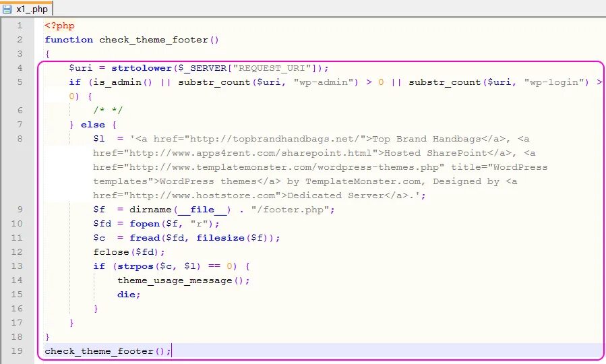The height and width of the screenshot is (364, 606).
Task: Click the disk icon on x1_.php tab
Action: tap(7, 9)
